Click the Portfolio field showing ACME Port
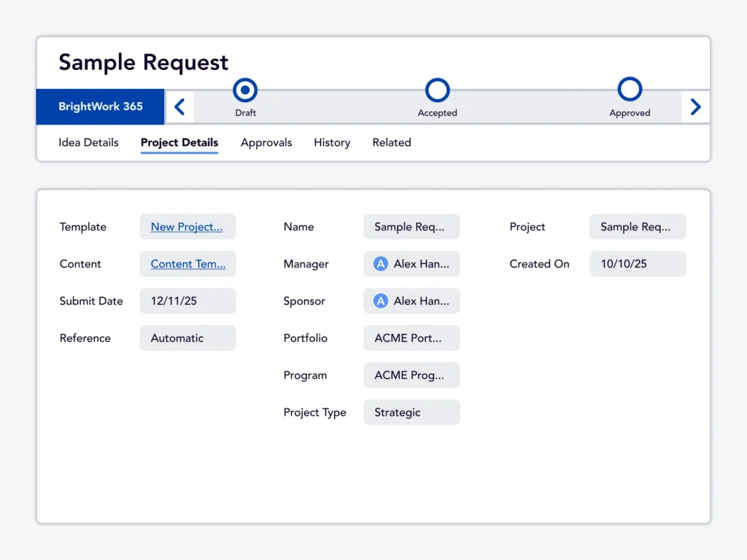This screenshot has height=560, width=747. point(411,338)
